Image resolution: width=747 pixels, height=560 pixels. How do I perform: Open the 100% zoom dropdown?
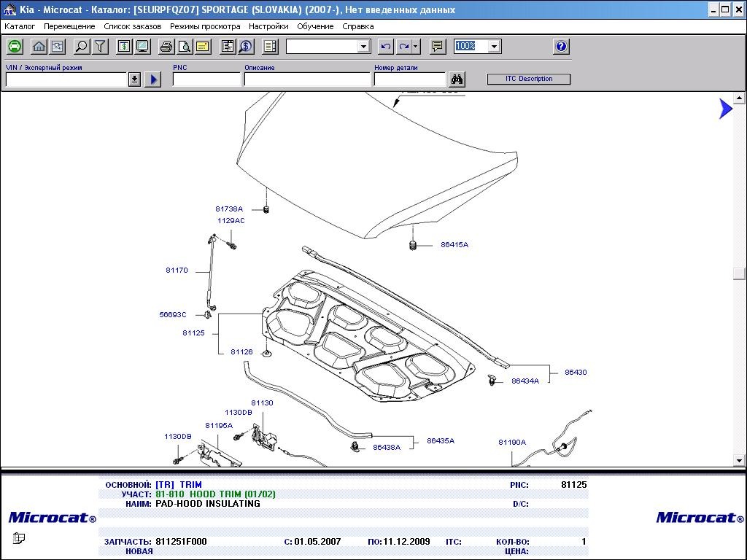click(x=494, y=46)
